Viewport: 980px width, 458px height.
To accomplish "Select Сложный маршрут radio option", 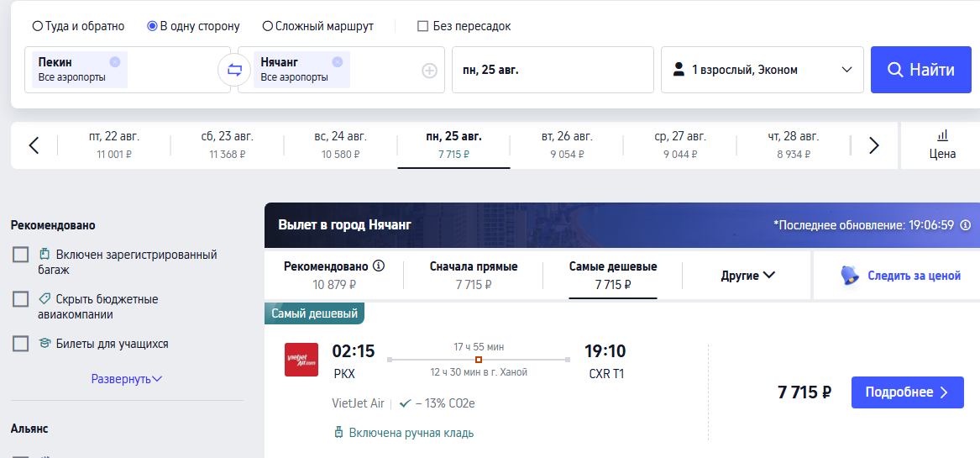I will (x=318, y=26).
